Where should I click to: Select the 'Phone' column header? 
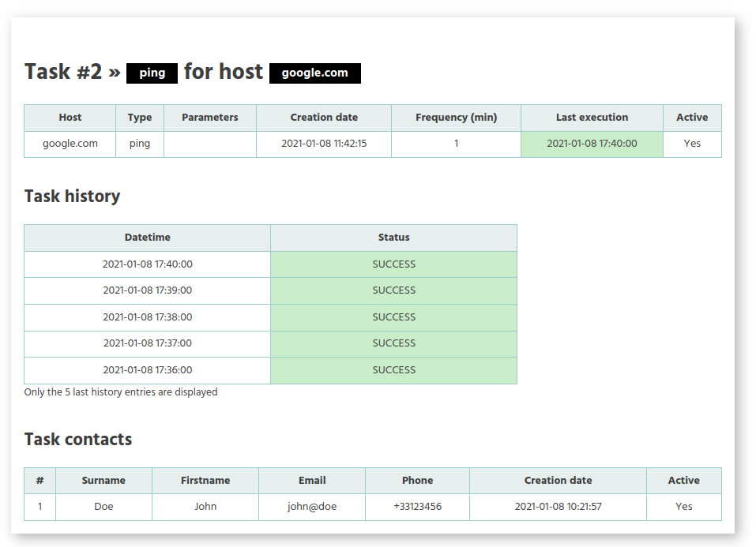418,481
